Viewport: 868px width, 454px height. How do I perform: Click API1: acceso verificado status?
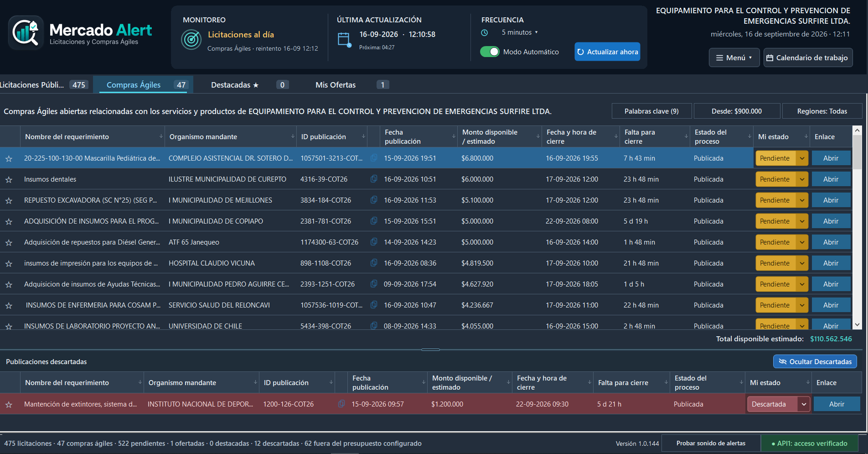coord(809,443)
